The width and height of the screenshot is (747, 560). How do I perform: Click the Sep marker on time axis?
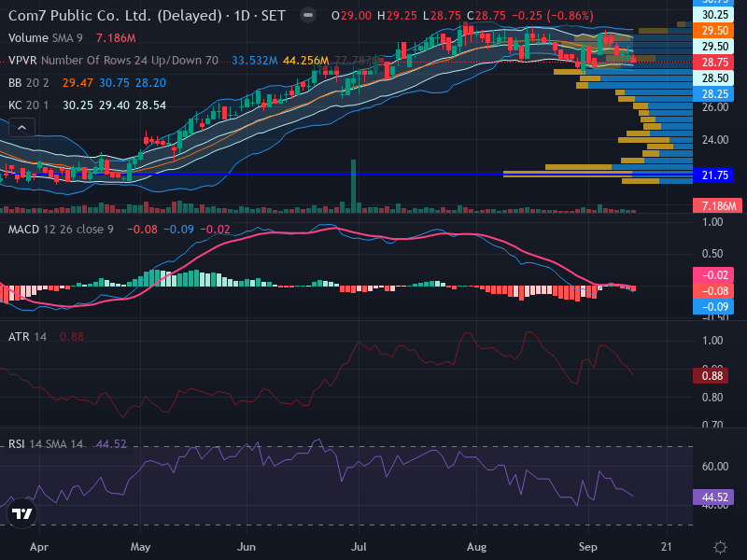[x=588, y=547]
